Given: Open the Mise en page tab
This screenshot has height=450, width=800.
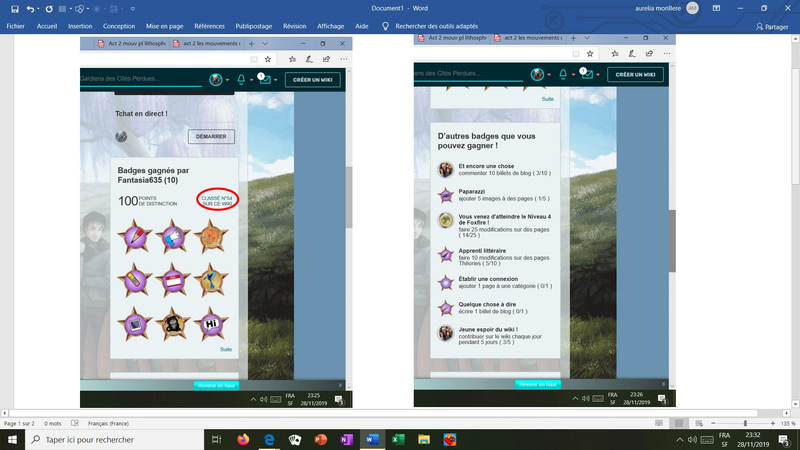Looking at the screenshot, I should (x=165, y=27).
